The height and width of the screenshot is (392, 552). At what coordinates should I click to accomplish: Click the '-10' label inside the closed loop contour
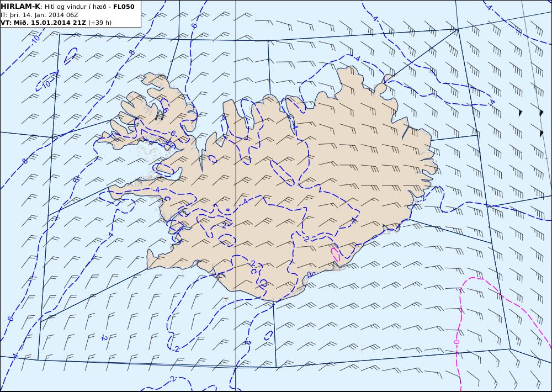(46, 84)
